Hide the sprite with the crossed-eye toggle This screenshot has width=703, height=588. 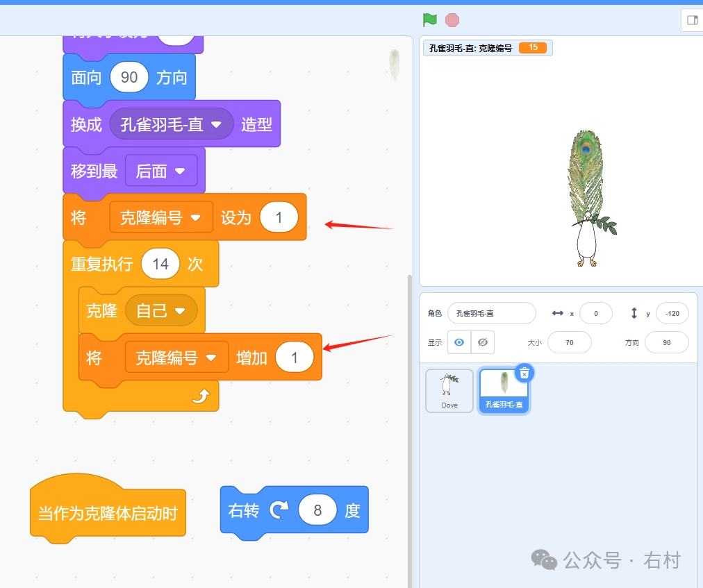click(x=482, y=342)
